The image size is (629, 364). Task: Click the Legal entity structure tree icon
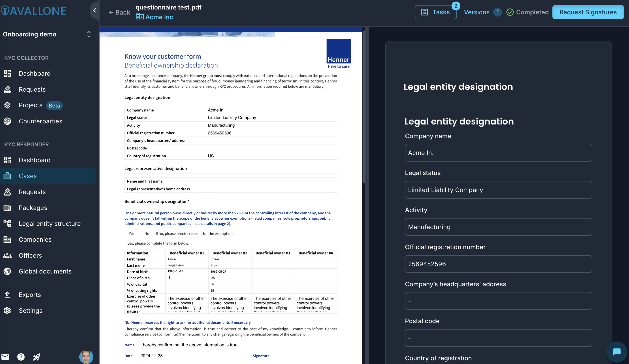7,223
